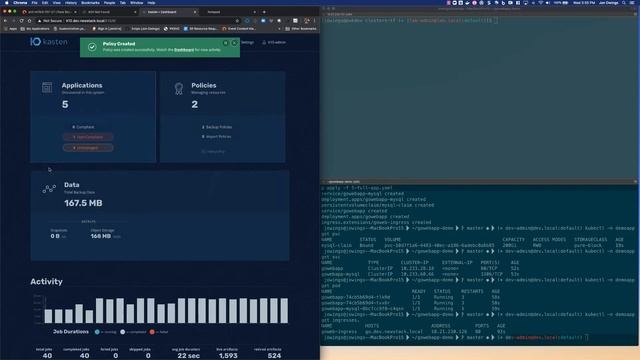Click the Non-Compliant applications pill
The image size is (640, 360).
tap(88, 137)
